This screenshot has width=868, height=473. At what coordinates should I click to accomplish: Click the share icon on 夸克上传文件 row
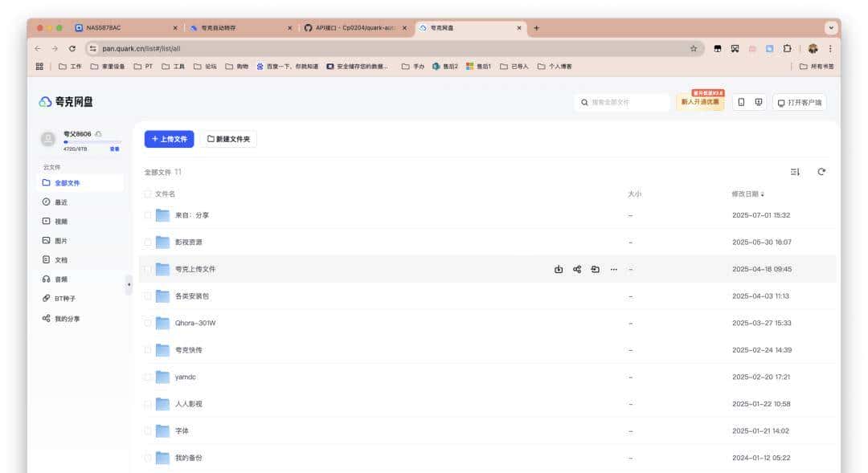coord(577,269)
